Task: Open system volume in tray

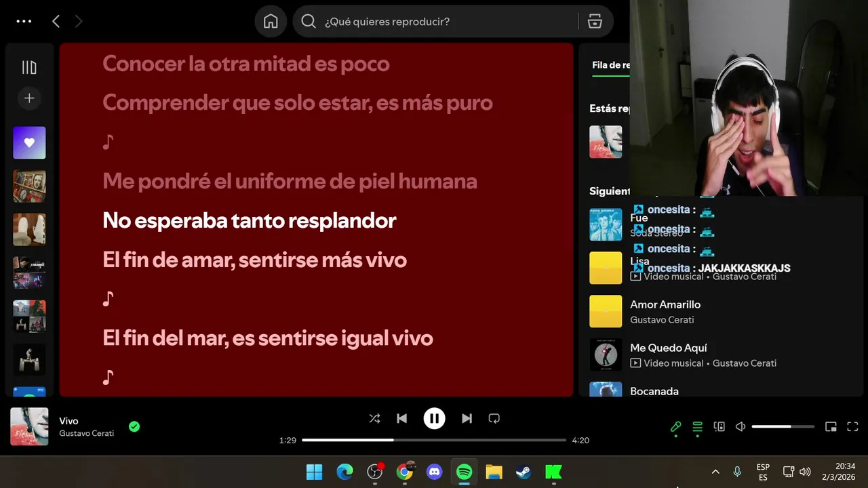Action: 805,472
